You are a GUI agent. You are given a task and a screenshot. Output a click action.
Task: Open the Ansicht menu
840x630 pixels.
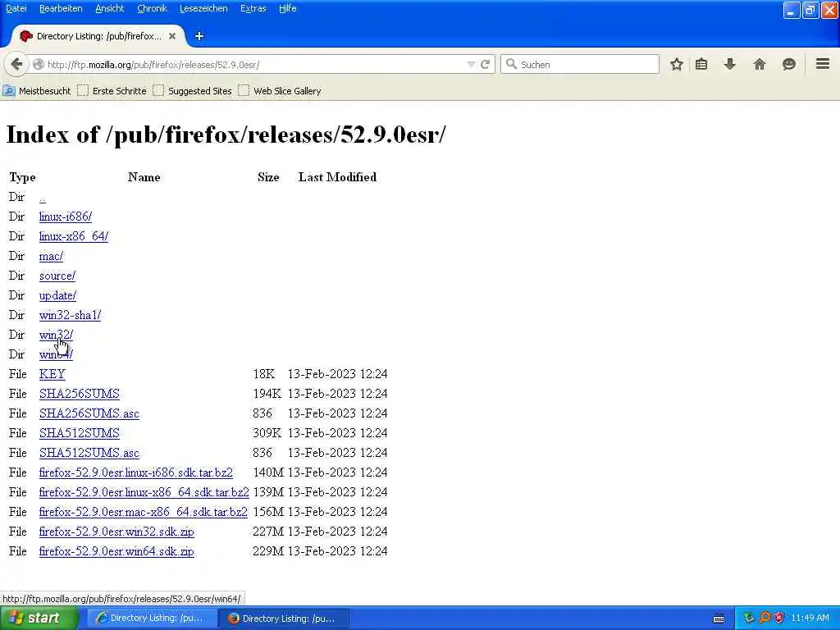[109, 8]
